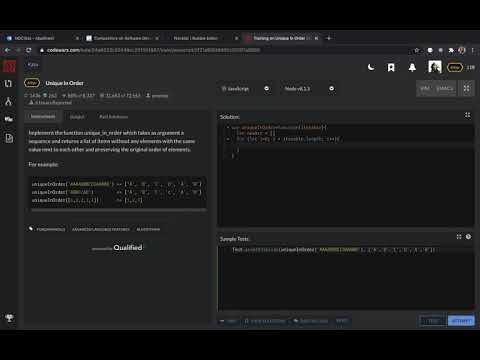480x360 pixels.
Task: Open the Node version dropdown
Action: click(309, 89)
